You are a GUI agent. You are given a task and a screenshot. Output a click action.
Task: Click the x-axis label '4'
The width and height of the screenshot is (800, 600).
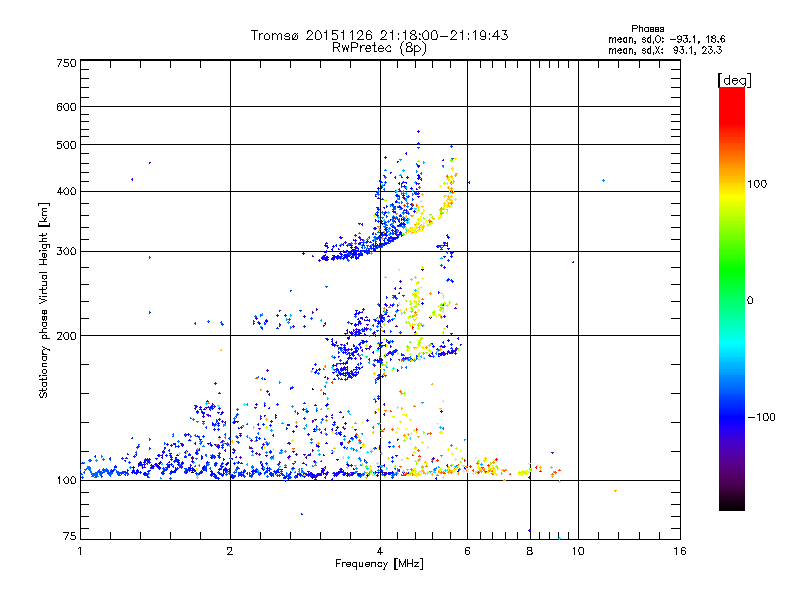click(x=380, y=551)
